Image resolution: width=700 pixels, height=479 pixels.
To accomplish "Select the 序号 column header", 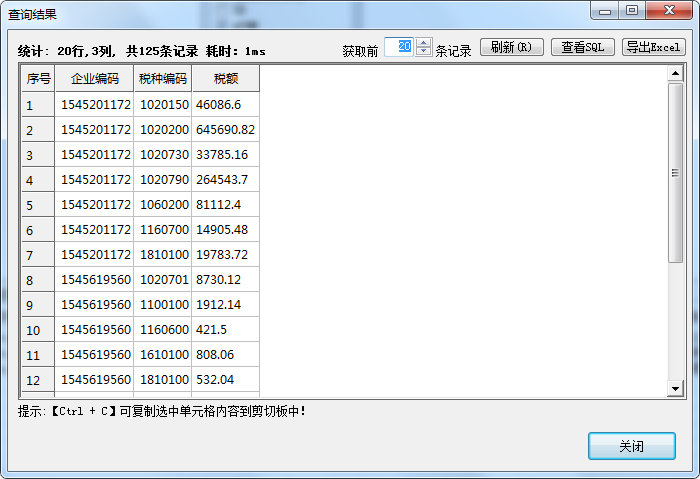I will (x=38, y=79).
